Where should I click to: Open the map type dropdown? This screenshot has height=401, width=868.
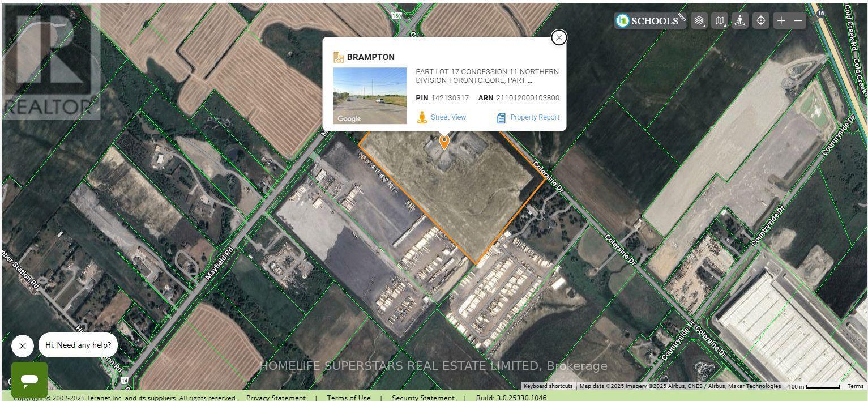pos(720,21)
